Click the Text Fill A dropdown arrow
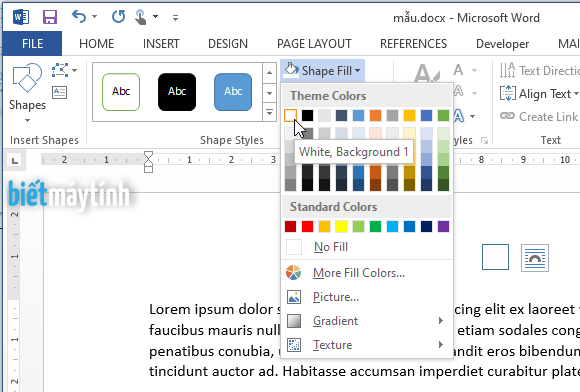This screenshot has height=392, width=580. (x=474, y=70)
